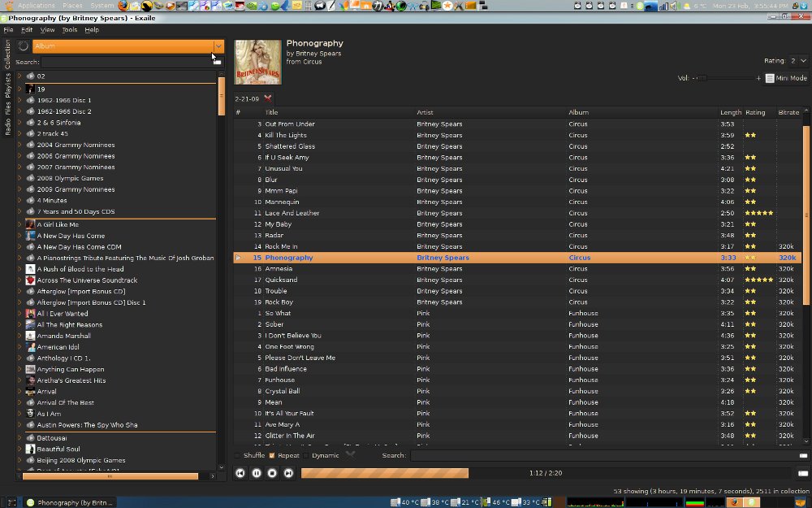Adjust the volume slider
Viewport: 812px width, 508px height.
[725, 78]
